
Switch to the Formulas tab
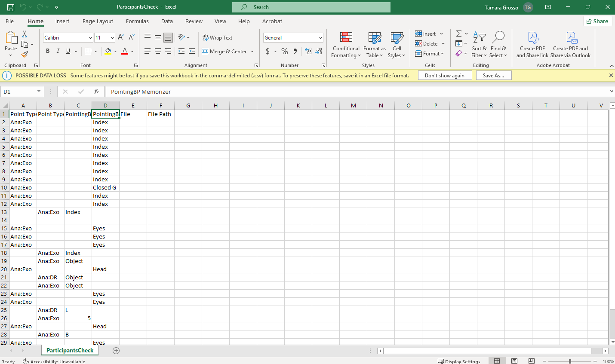point(137,21)
